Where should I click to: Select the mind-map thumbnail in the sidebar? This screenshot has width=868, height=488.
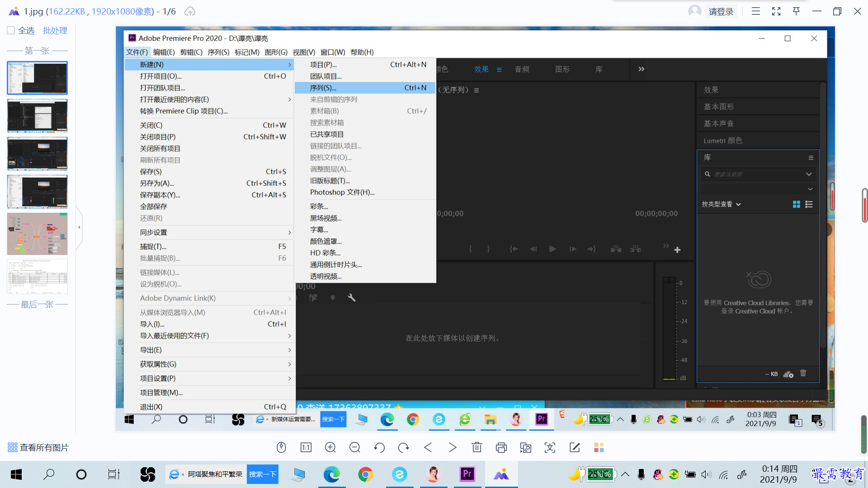pyautogui.click(x=37, y=234)
